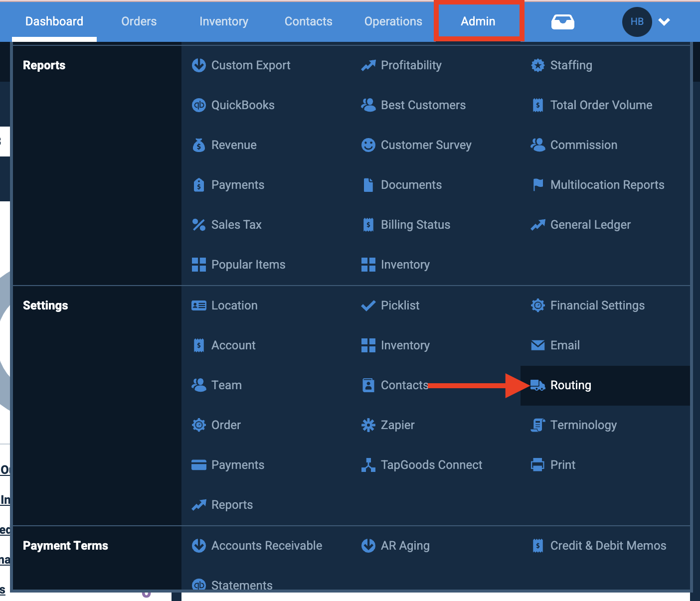Open Accounts Receivable payment terms
700x601 pixels.
(x=267, y=546)
